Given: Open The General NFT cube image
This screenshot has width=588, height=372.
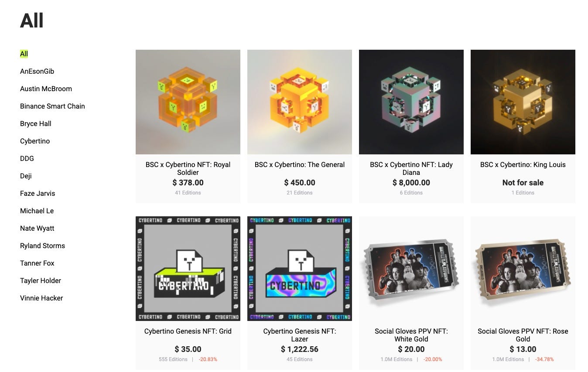Looking at the screenshot, I should (300, 102).
